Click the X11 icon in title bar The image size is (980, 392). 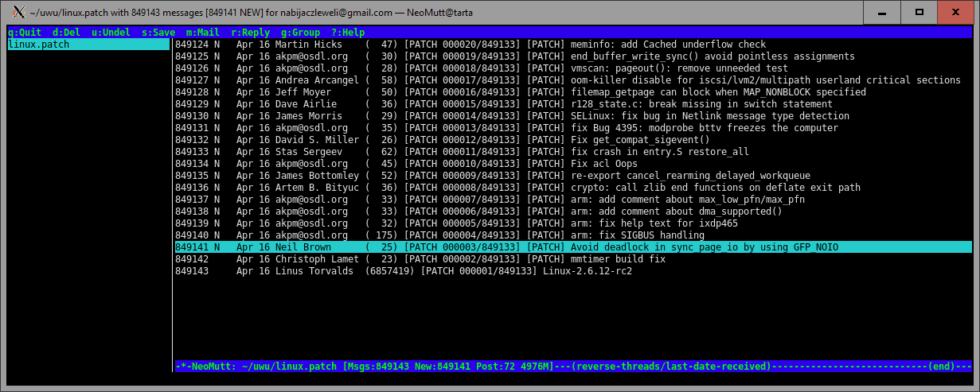pyautogui.click(x=15, y=12)
